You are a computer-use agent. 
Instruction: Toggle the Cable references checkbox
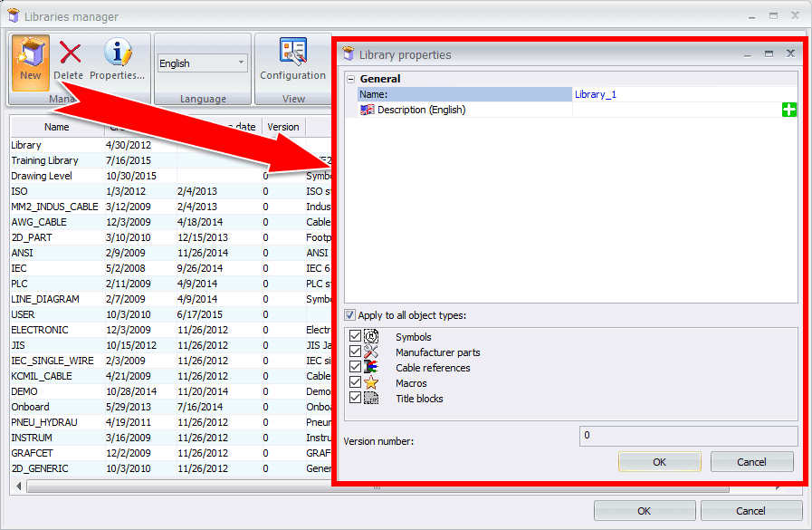(355, 368)
